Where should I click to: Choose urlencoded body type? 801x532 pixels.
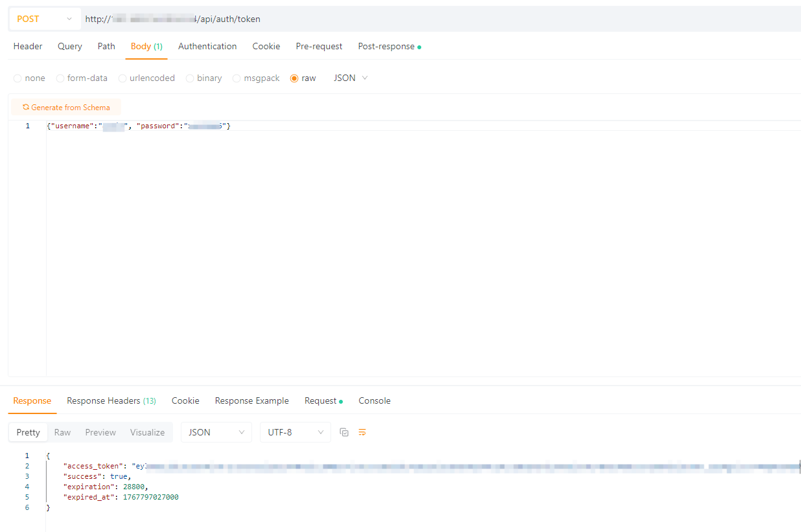[122, 78]
